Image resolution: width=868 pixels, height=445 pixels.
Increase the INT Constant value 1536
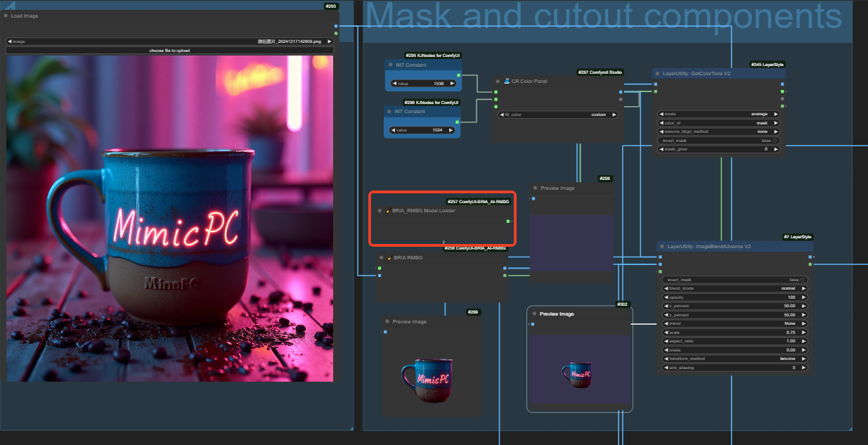pyautogui.click(x=451, y=84)
